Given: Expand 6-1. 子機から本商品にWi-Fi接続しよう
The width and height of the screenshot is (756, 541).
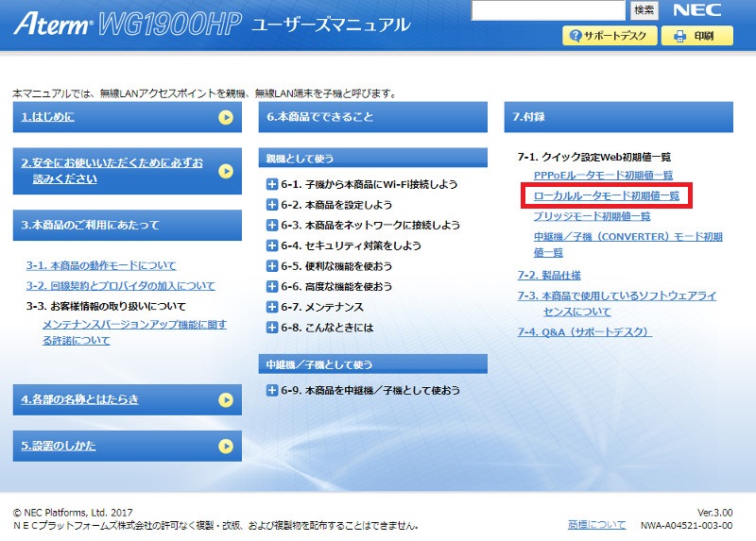Looking at the screenshot, I should 272,184.
